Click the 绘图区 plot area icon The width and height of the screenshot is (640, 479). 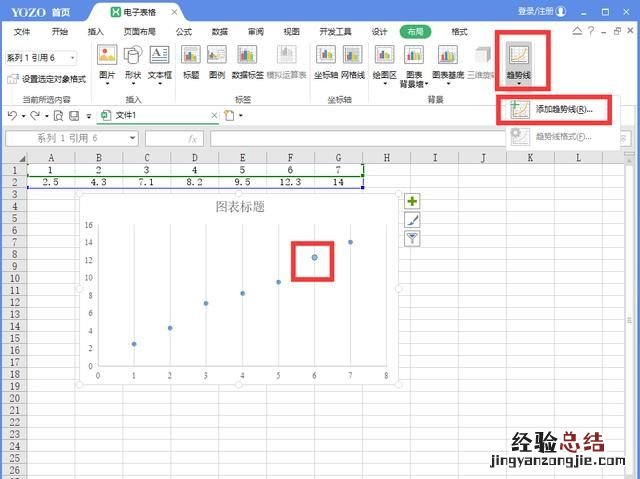[x=384, y=65]
